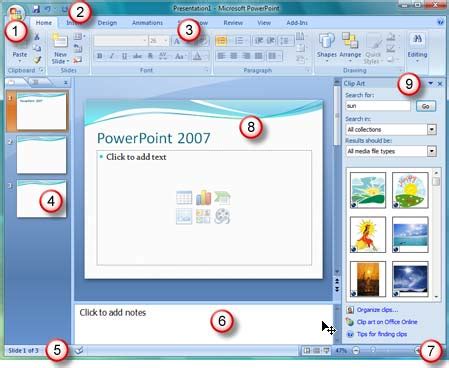Click the Organize clips link
This screenshot has width=449, height=368.
pyautogui.click(x=377, y=310)
